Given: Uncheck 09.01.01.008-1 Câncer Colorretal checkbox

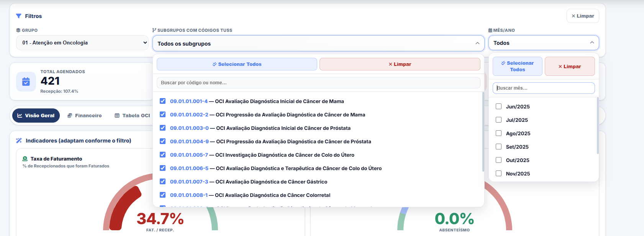Looking at the screenshot, I should click(x=162, y=195).
